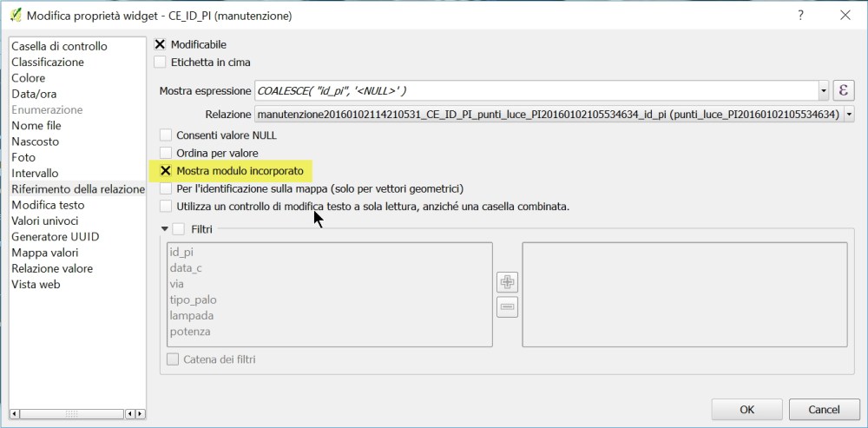Select Nome file widget type
The image size is (868, 428).
coord(36,126)
